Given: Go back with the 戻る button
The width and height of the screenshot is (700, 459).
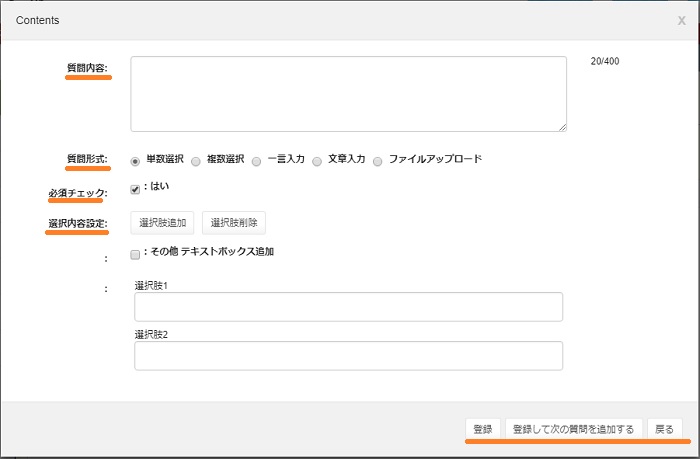Looking at the screenshot, I should [664, 429].
